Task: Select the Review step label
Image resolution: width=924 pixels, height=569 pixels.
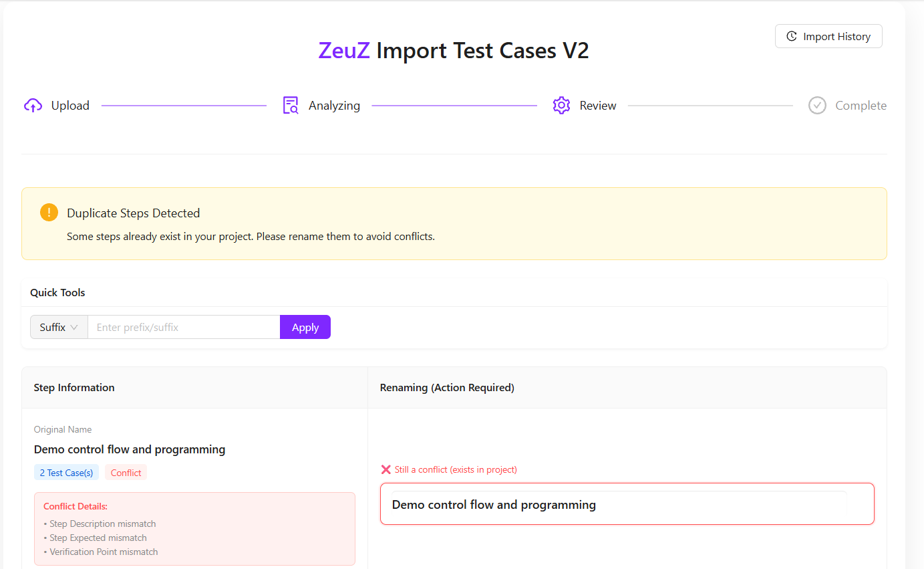Action: (598, 106)
